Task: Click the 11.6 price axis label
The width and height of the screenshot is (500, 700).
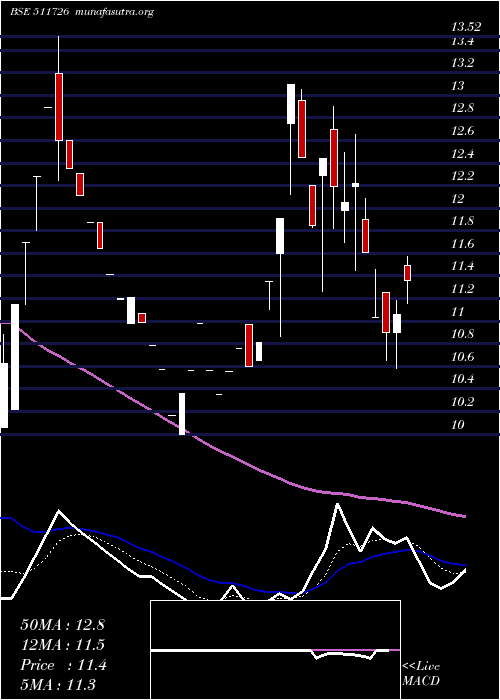Action: [462, 244]
